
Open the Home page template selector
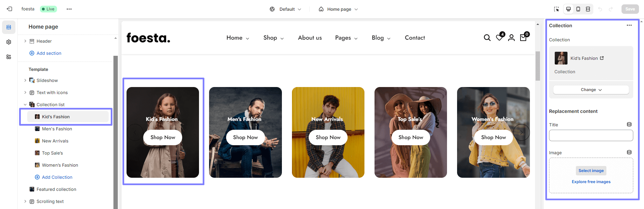(x=338, y=9)
